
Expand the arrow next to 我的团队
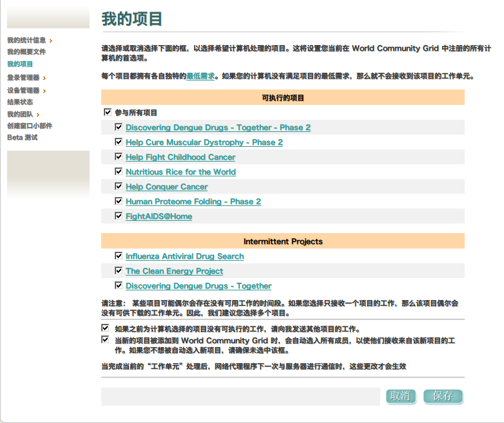[x=38, y=115]
